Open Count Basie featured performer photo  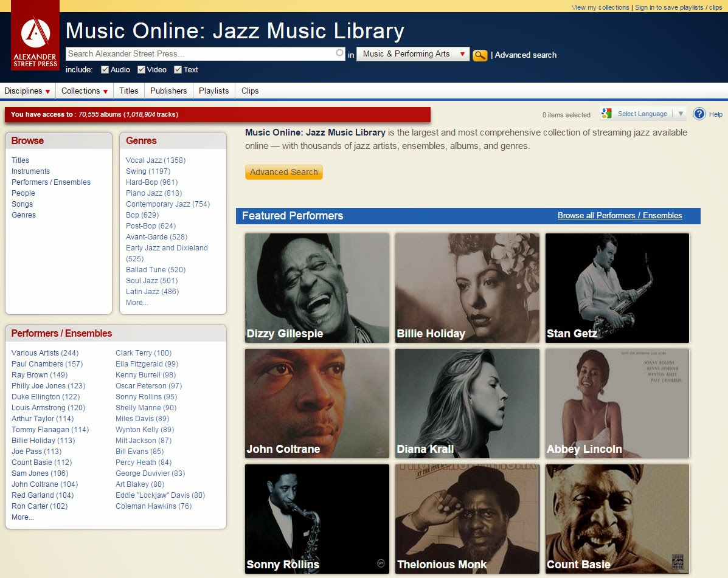tap(617, 518)
